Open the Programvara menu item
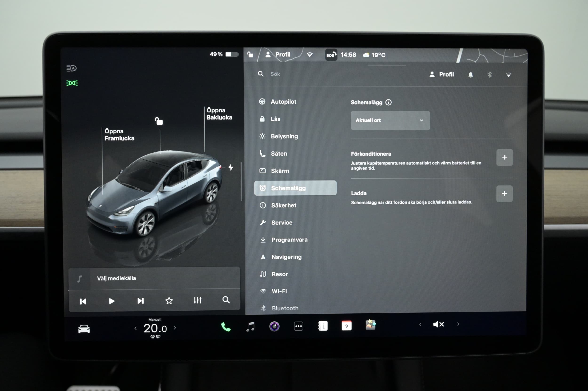Screen dimensions: 588x391 coord(289,240)
